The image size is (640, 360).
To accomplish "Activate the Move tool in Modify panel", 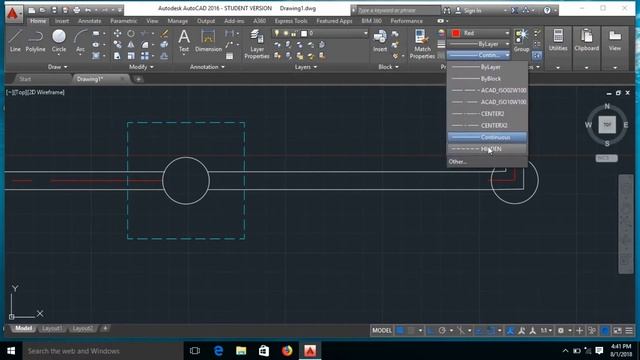I will pos(118,33).
